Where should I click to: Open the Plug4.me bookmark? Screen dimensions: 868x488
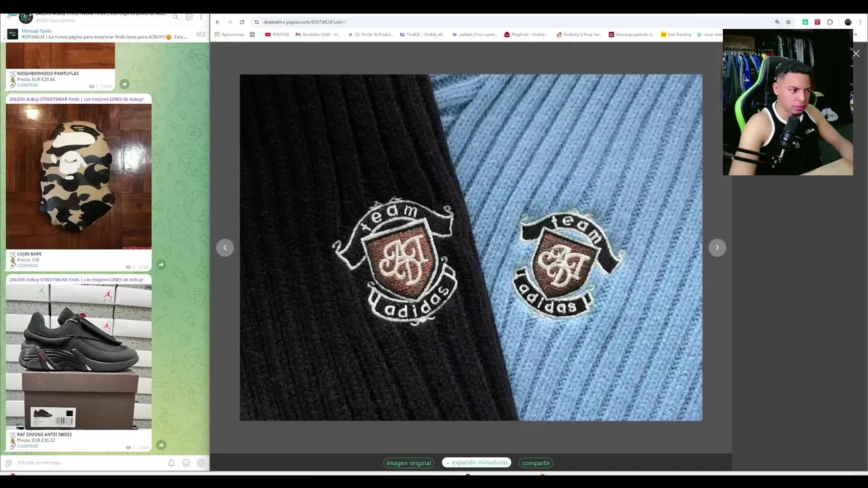[526, 35]
